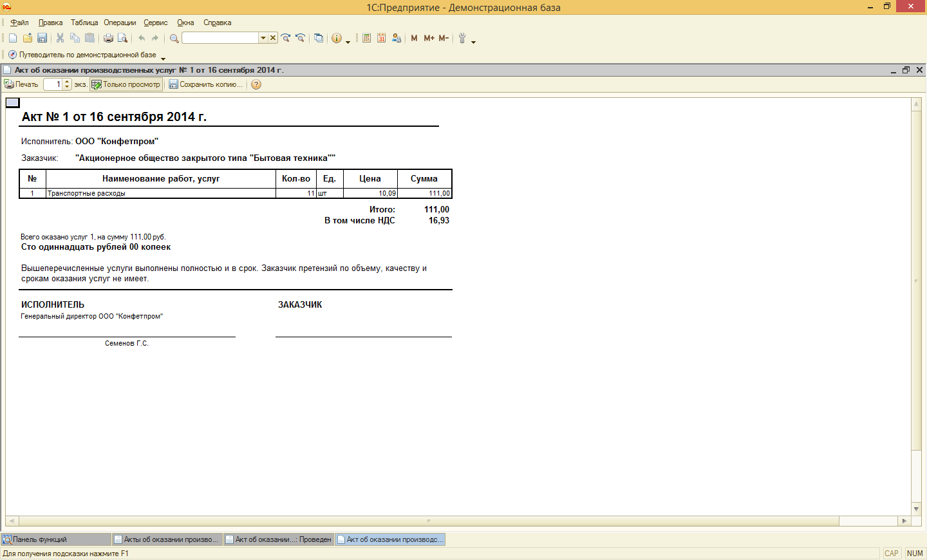Open the active users icon

(397, 38)
